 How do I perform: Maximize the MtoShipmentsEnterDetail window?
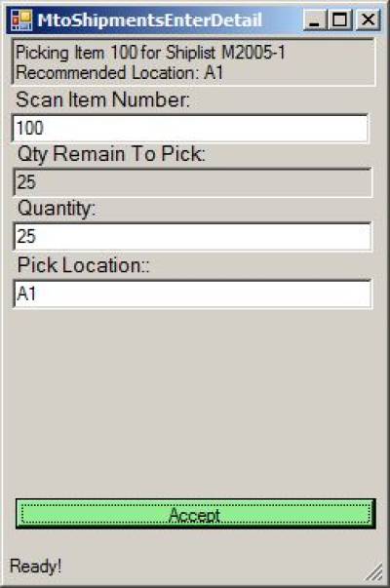click(339, 20)
